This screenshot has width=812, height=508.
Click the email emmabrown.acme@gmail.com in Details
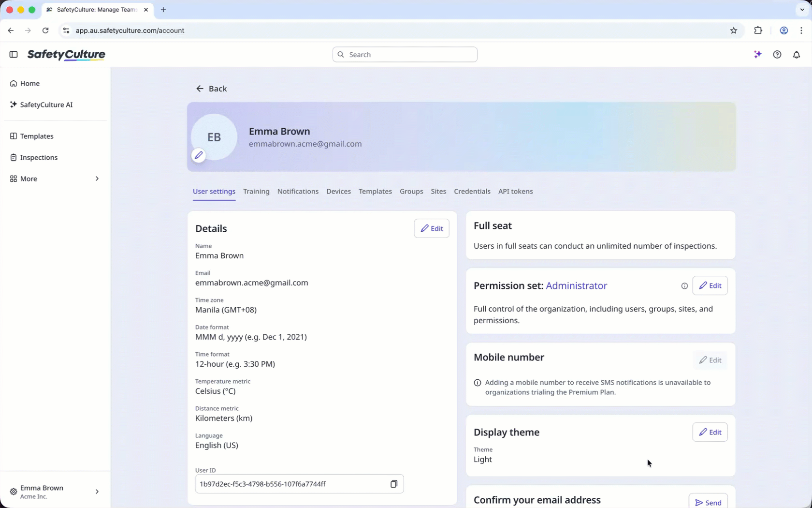[x=252, y=283]
